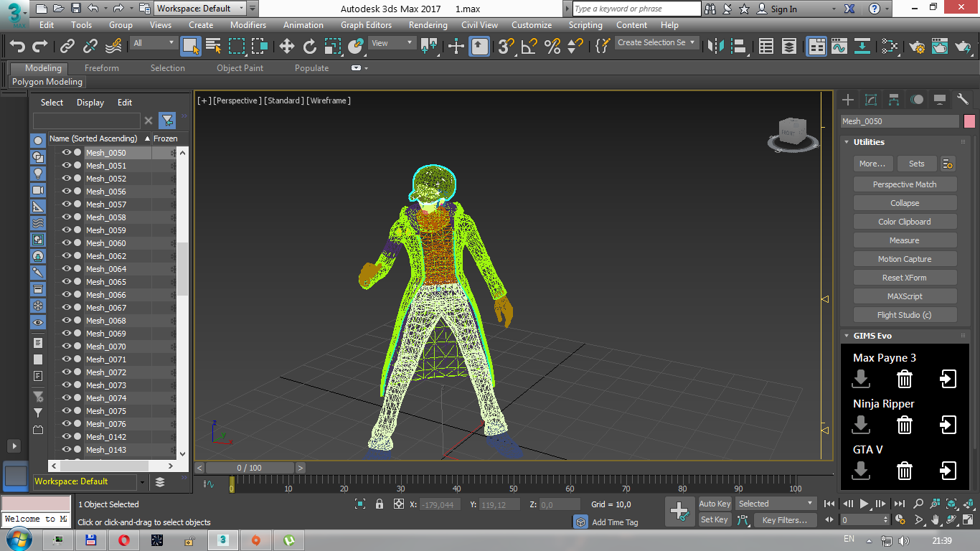Click the pink object color swatch
The width and height of the screenshot is (980, 551).
(969, 121)
